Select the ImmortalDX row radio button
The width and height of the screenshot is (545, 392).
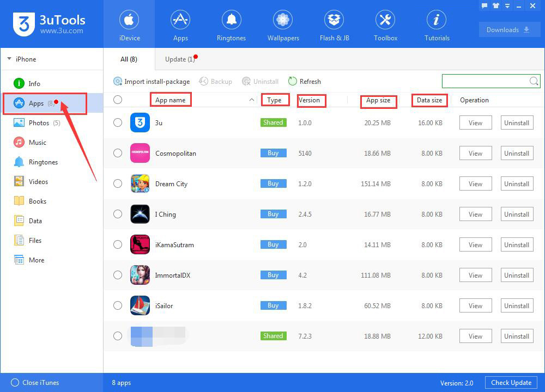(118, 275)
